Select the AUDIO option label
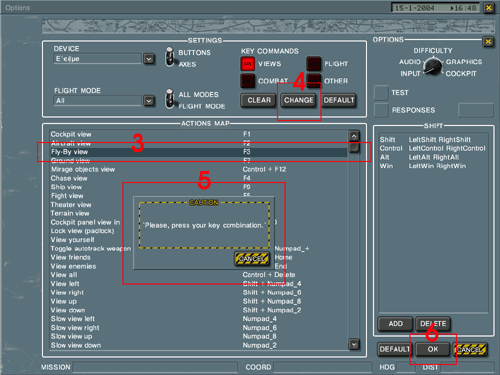Image resolution: width=500 pixels, height=375 pixels. click(410, 62)
